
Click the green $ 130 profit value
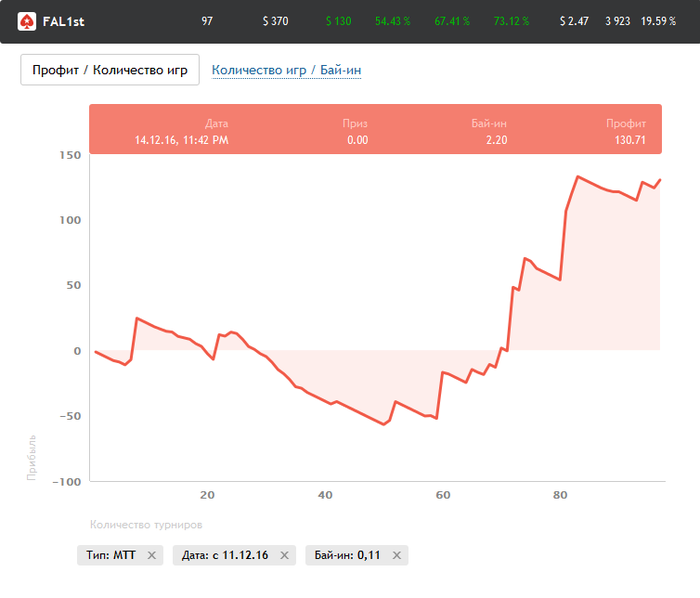pos(338,21)
